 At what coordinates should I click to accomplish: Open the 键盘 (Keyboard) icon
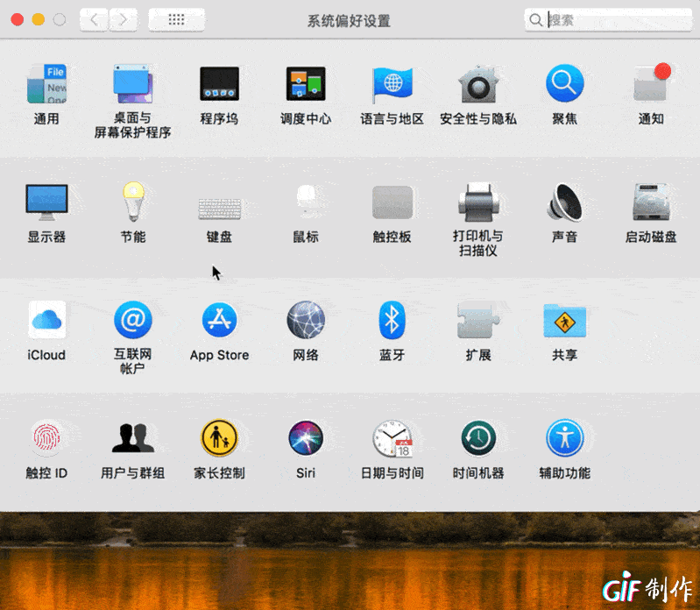[x=219, y=209]
